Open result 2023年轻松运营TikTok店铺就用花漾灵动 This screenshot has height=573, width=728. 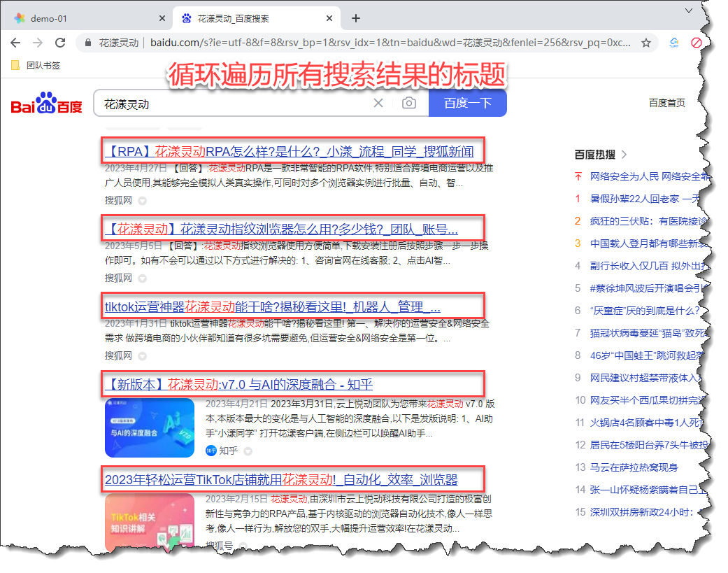coord(281,479)
